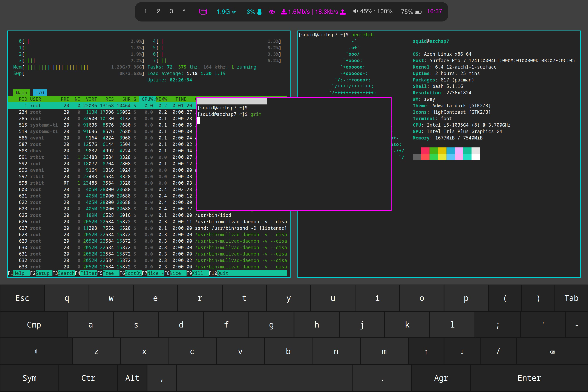This screenshot has height=392, width=588.
Task: Click the window layout icon in status bar
Action: tap(203, 12)
